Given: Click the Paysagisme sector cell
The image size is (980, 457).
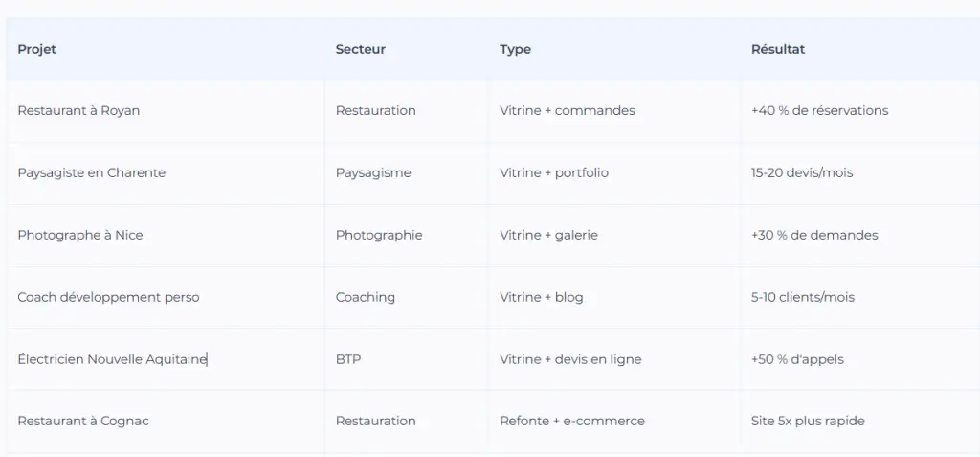Looking at the screenshot, I should pos(373,172).
